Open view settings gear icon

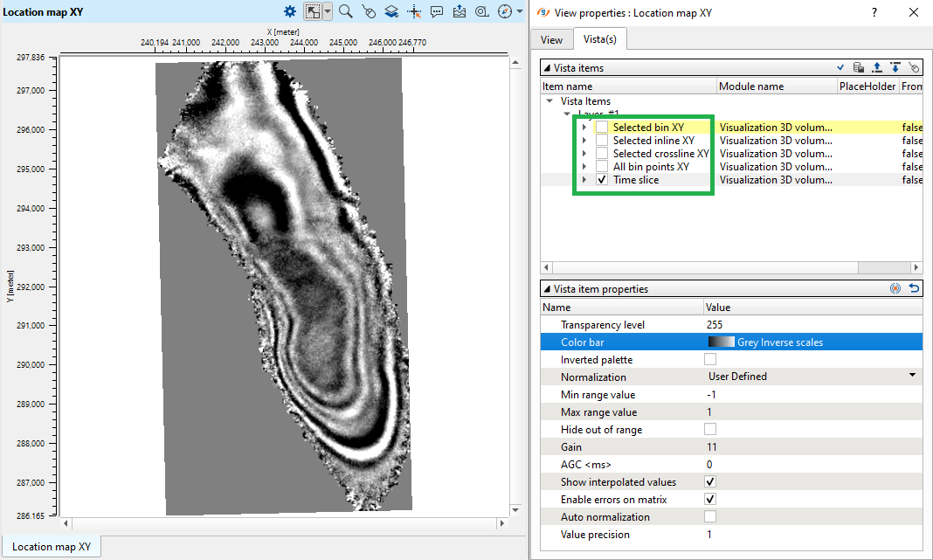(290, 11)
